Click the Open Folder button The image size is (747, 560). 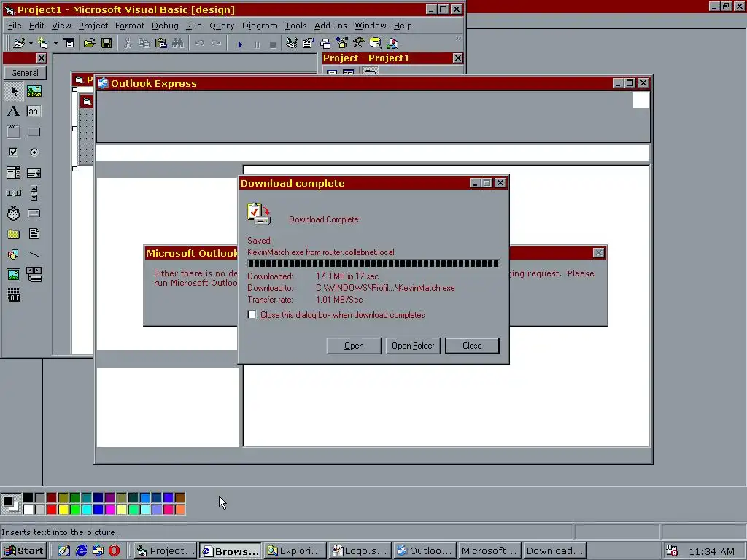(x=413, y=346)
